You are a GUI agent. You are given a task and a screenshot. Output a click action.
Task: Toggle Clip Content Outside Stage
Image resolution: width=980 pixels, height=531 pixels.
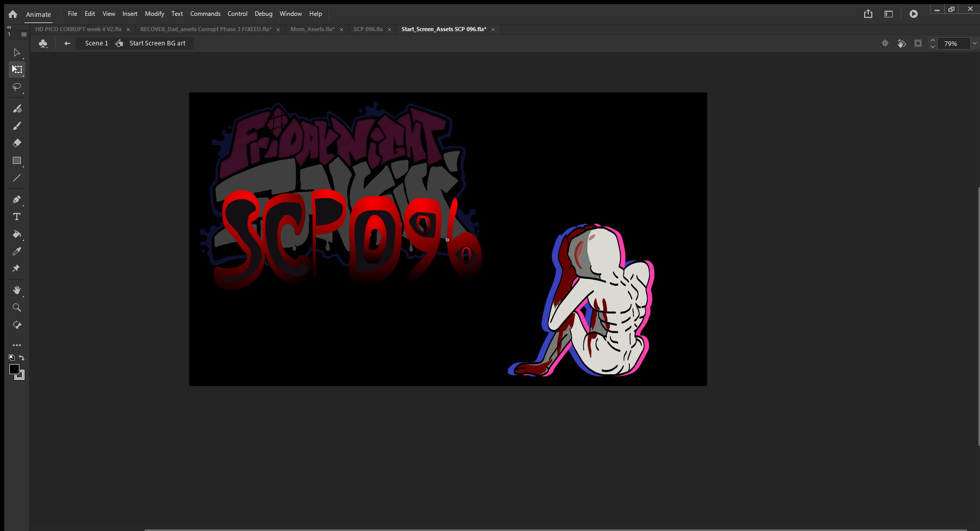(918, 43)
